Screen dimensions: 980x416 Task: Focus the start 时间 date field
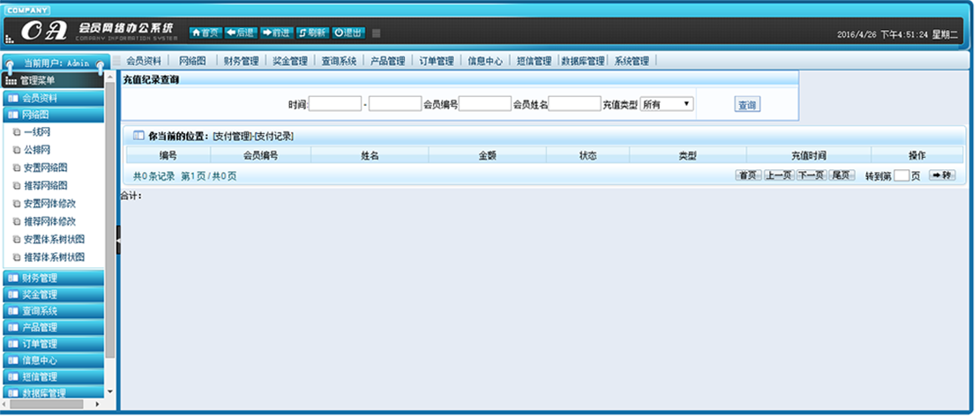pyautogui.click(x=335, y=104)
